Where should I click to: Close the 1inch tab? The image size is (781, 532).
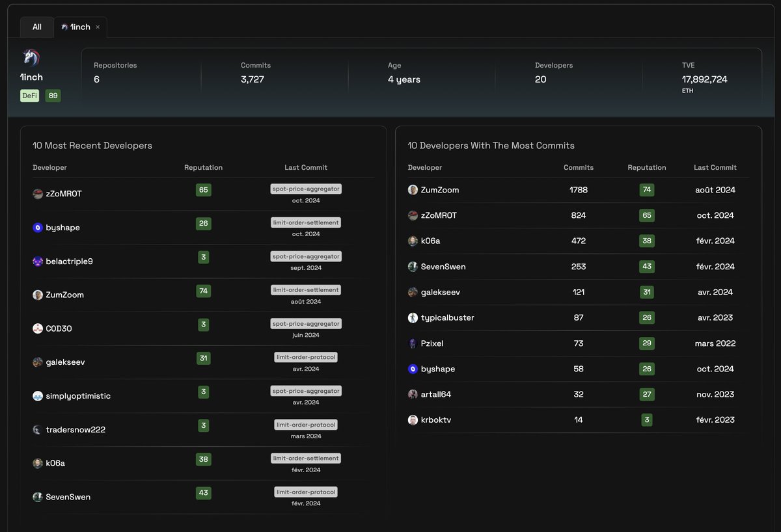coord(98,27)
